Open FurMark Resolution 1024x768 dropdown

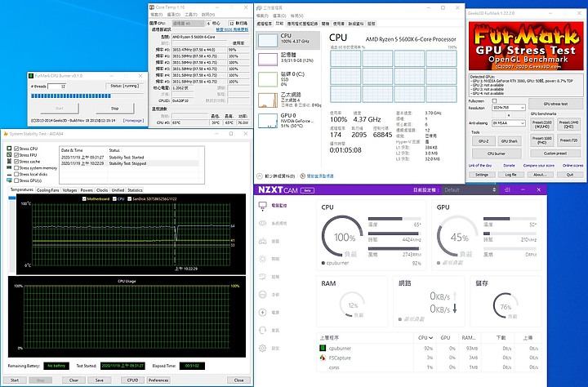pos(509,108)
